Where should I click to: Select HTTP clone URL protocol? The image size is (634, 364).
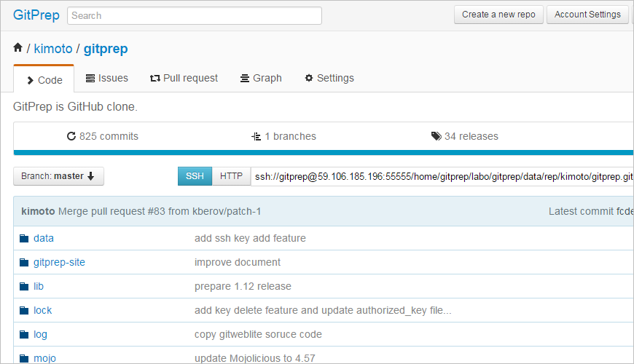click(231, 176)
